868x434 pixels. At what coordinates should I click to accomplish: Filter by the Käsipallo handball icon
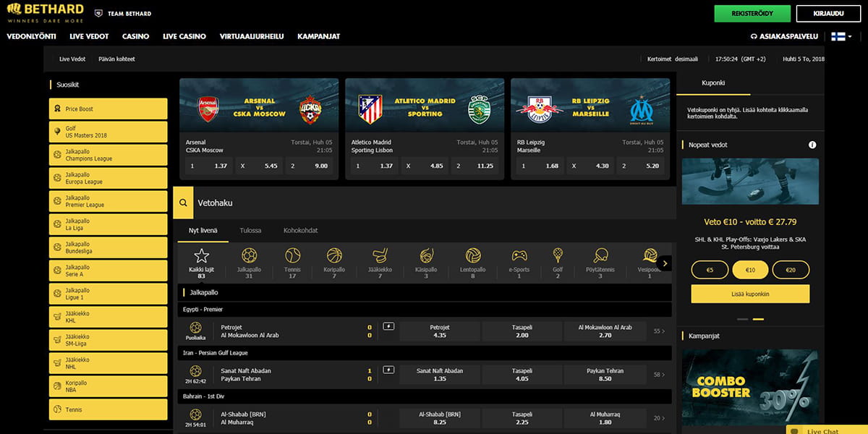pyautogui.click(x=426, y=255)
